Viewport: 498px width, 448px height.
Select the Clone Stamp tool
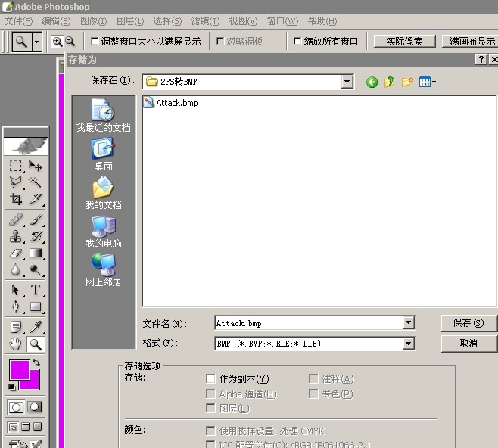(15, 237)
